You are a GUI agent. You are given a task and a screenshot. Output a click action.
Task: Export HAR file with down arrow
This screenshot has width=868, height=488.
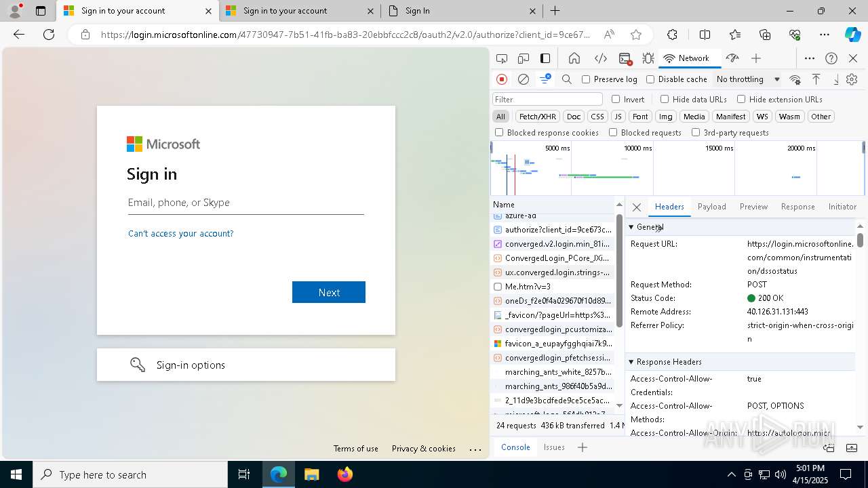point(836,79)
